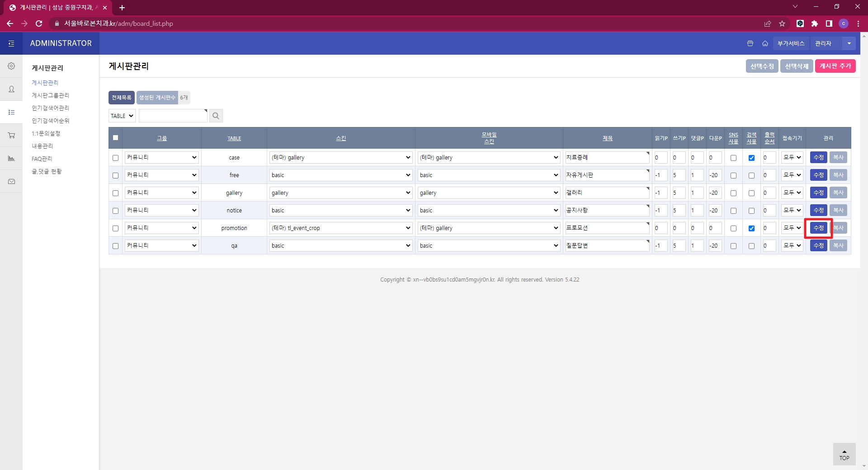Viewport: 868px width, 470px height.
Task: Click the sidebar collapse menu icon
Action: [11, 43]
